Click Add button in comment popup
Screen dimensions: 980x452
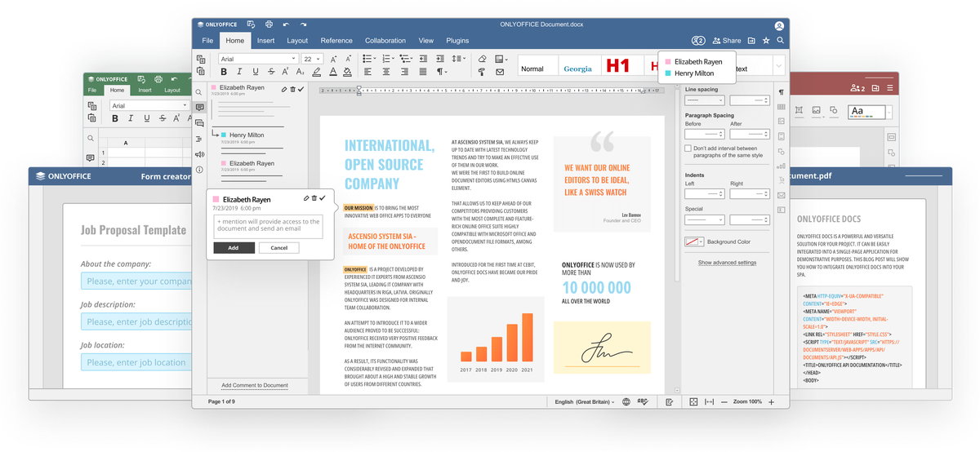(x=234, y=248)
